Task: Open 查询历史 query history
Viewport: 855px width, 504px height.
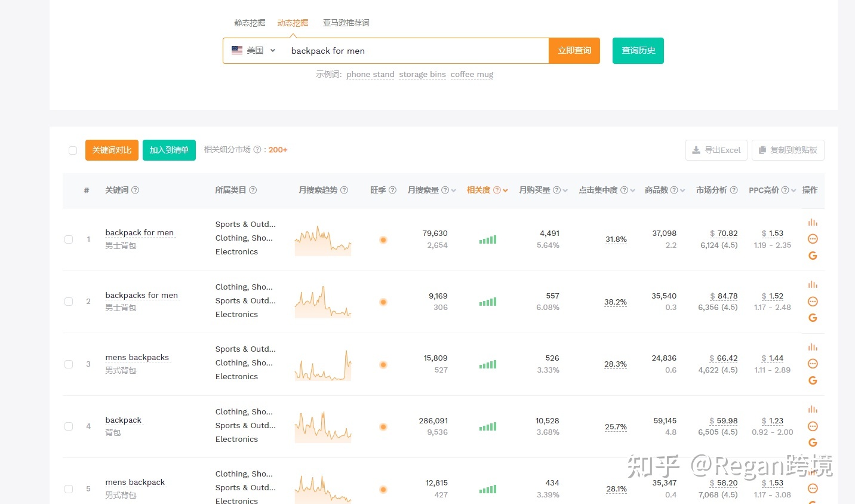Action: point(638,51)
